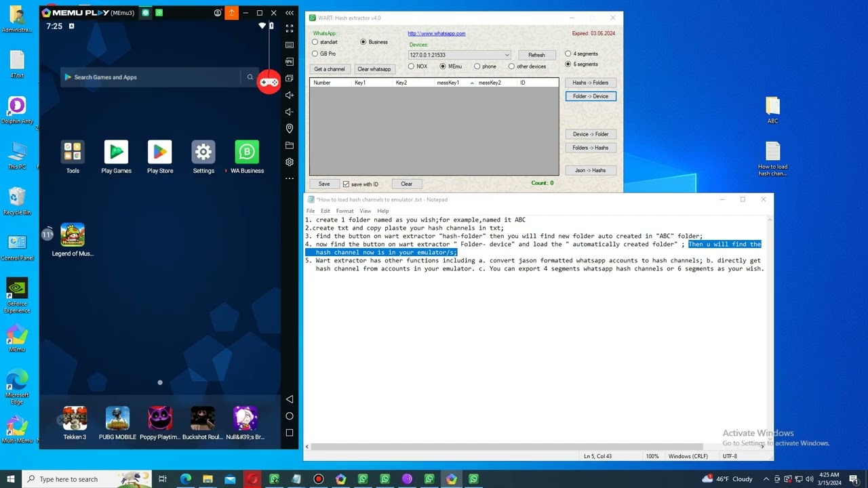868x488 pixels.
Task: Click the orange upload icon in MEmu title bar
Action: pyautogui.click(x=232, y=13)
